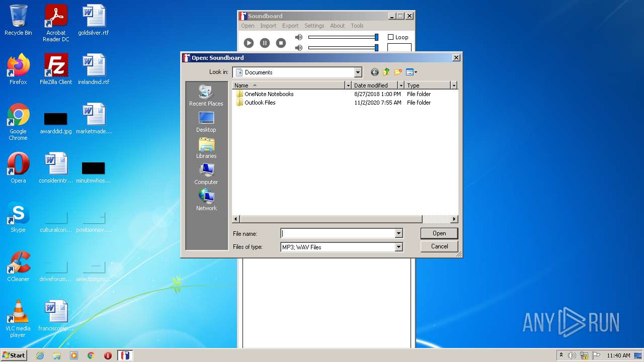Open Date modified column dropdown arrow
Screen dimensions: 644x362
401,85
